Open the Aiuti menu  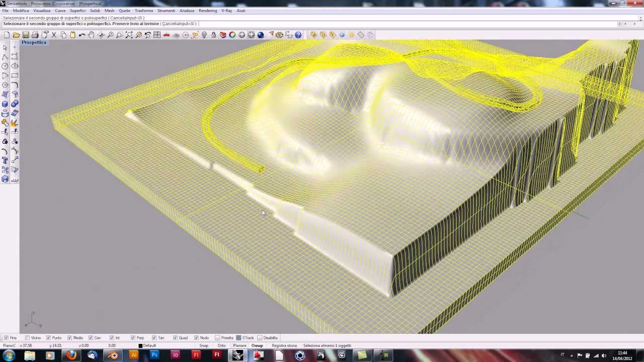tap(241, 11)
